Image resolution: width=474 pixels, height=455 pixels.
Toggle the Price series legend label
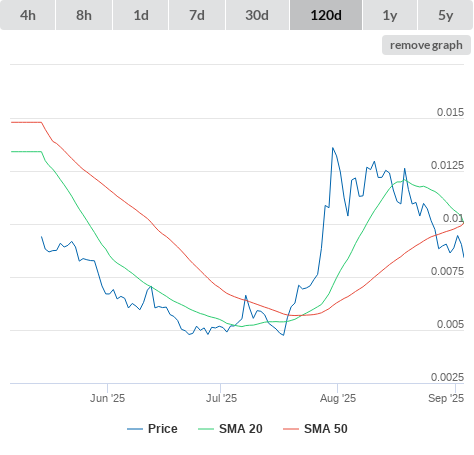pos(163,429)
